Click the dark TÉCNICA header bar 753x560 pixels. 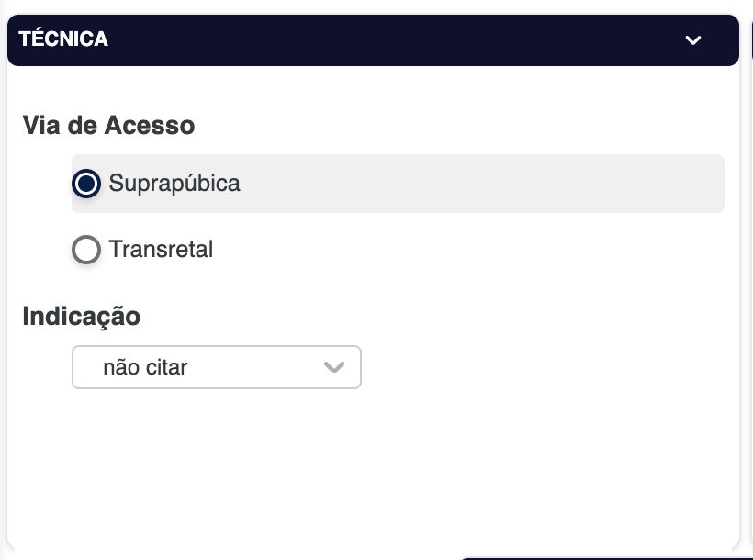point(367,39)
